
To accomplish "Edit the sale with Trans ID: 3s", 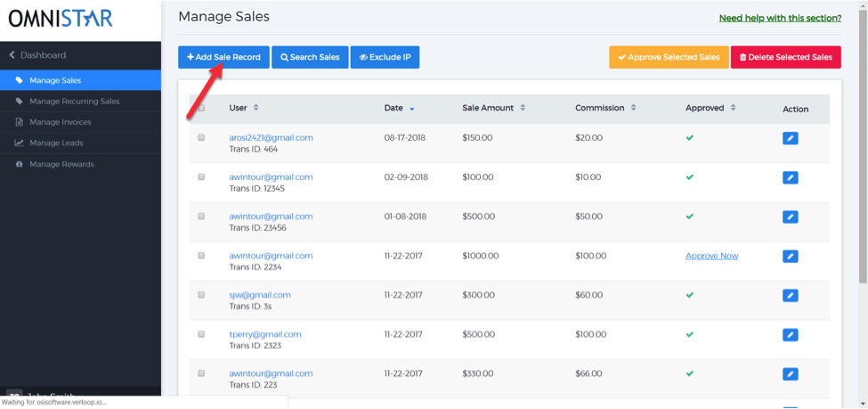I will click(x=790, y=296).
